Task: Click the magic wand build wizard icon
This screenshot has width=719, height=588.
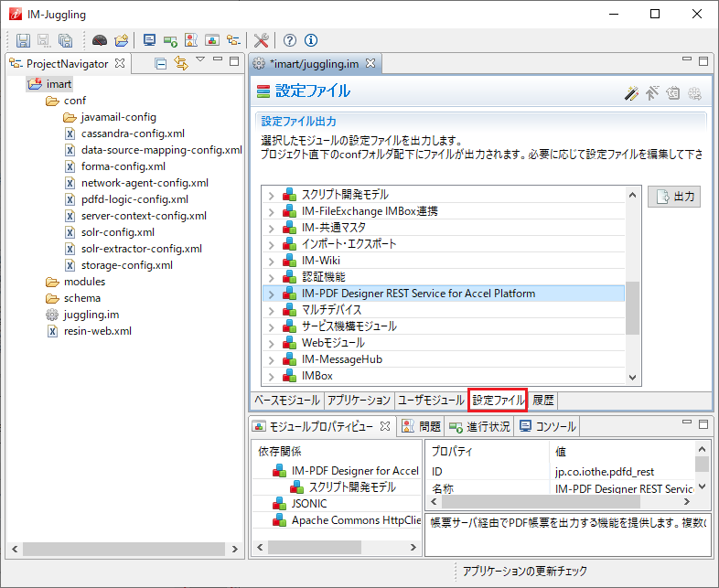Action: 631,93
